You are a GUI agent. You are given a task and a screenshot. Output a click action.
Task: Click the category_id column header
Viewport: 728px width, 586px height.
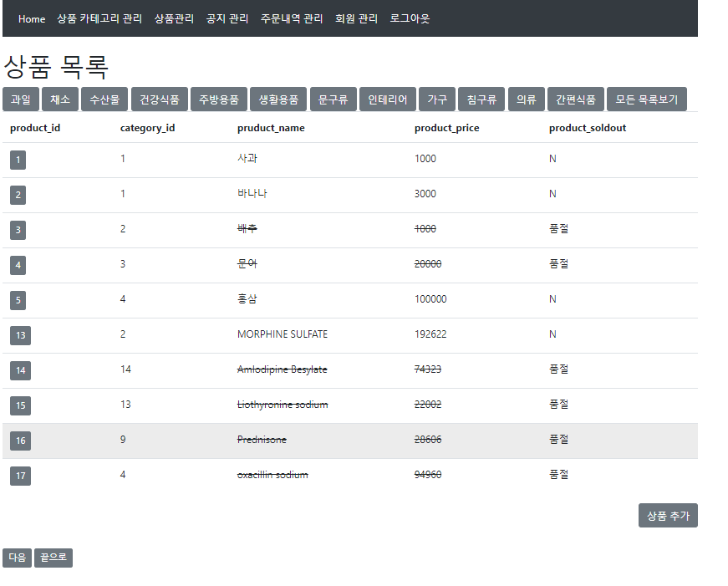(x=148, y=128)
